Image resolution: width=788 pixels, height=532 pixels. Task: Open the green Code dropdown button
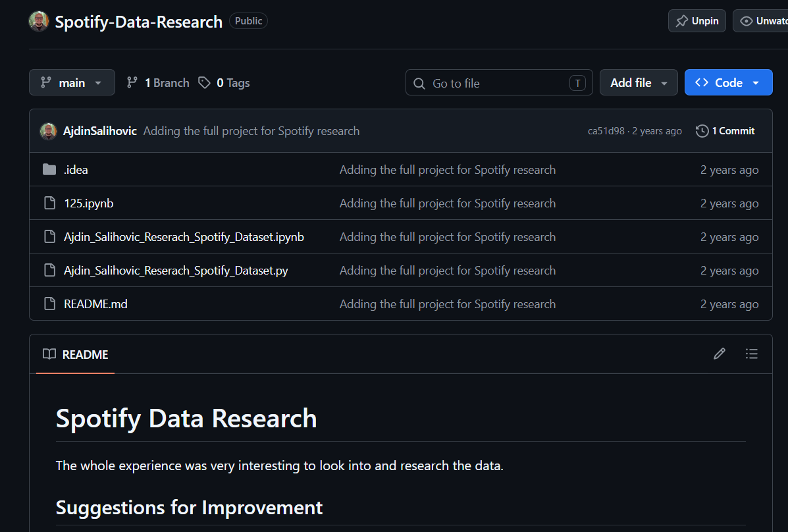coord(728,82)
